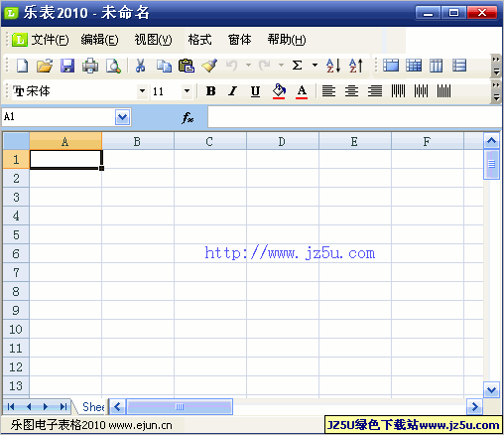
Task: Click the first table layout icon
Action: [391, 66]
